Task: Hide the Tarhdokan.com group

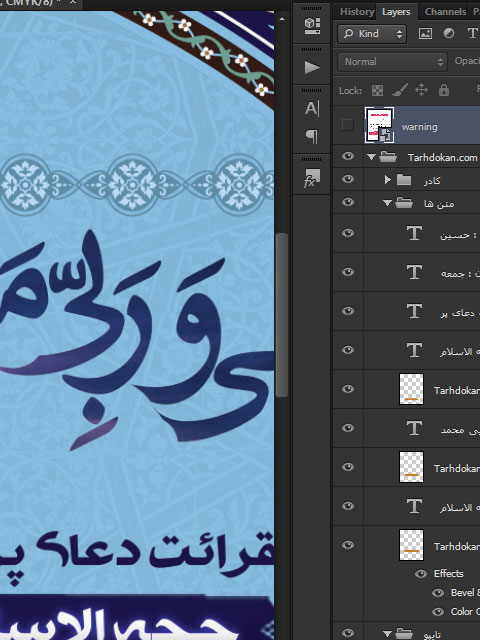Action: click(x=348, y=156)
